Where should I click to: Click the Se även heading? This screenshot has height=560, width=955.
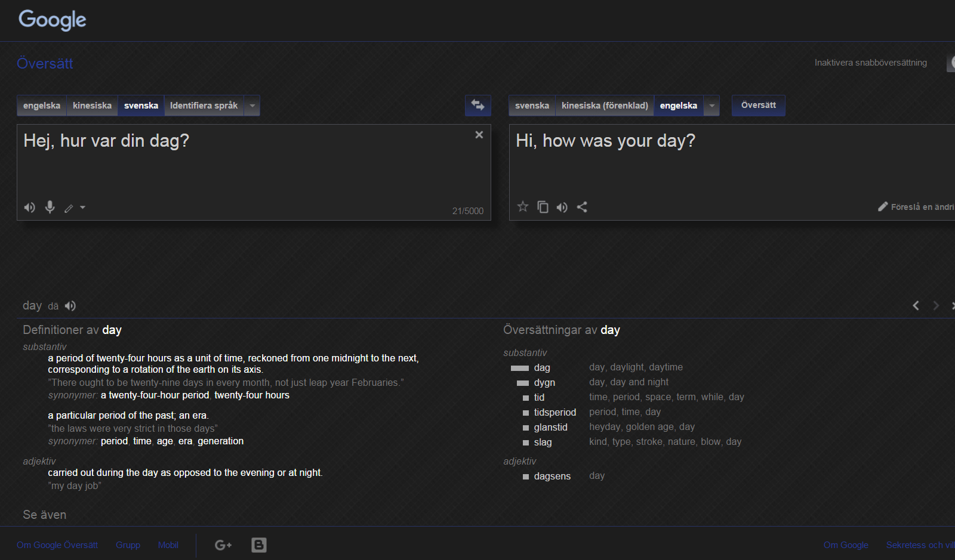45,515
